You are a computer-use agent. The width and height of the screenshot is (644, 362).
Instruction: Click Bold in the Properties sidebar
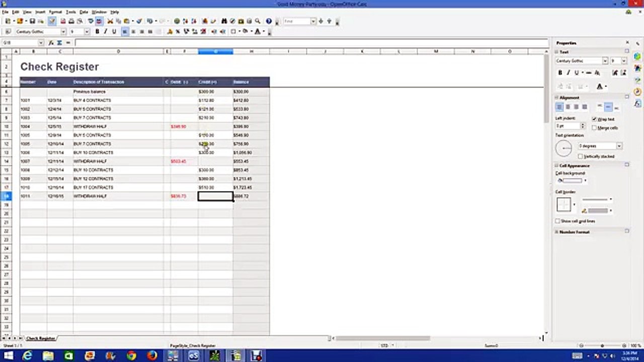pyautogui.click(x=560, y=73)
